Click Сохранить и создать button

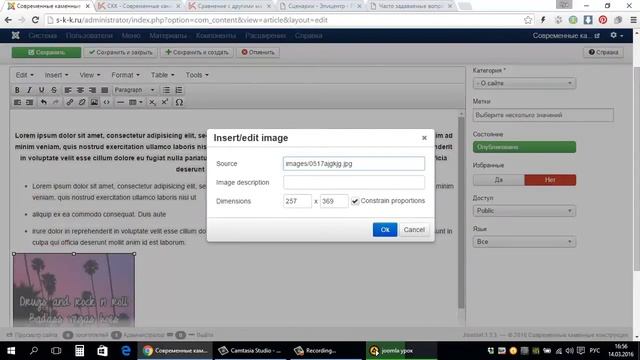click(197, 52)
